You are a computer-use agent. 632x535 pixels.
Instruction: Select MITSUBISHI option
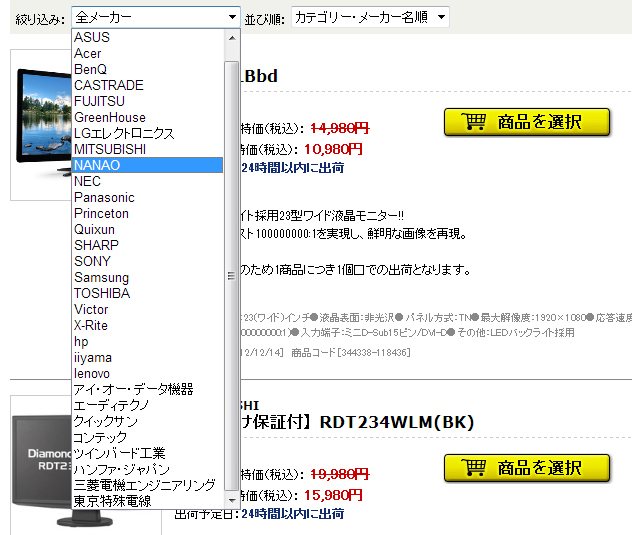[x=148, y=149]
